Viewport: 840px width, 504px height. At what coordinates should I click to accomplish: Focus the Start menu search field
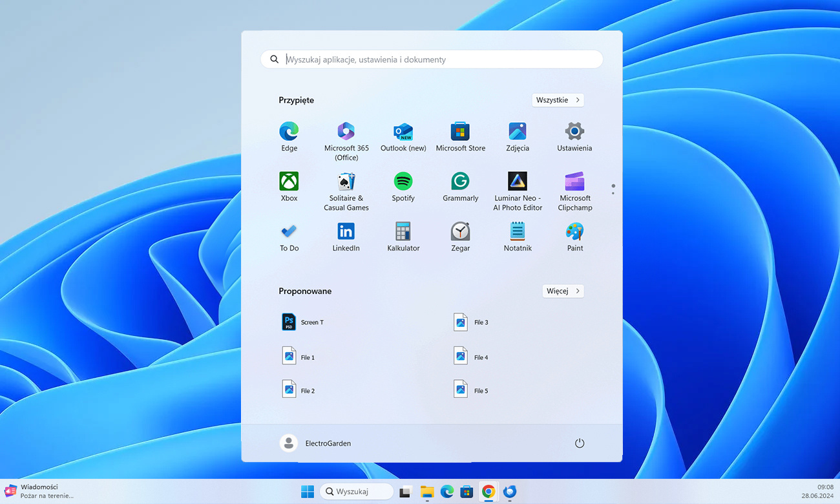(x=432, y=59)
